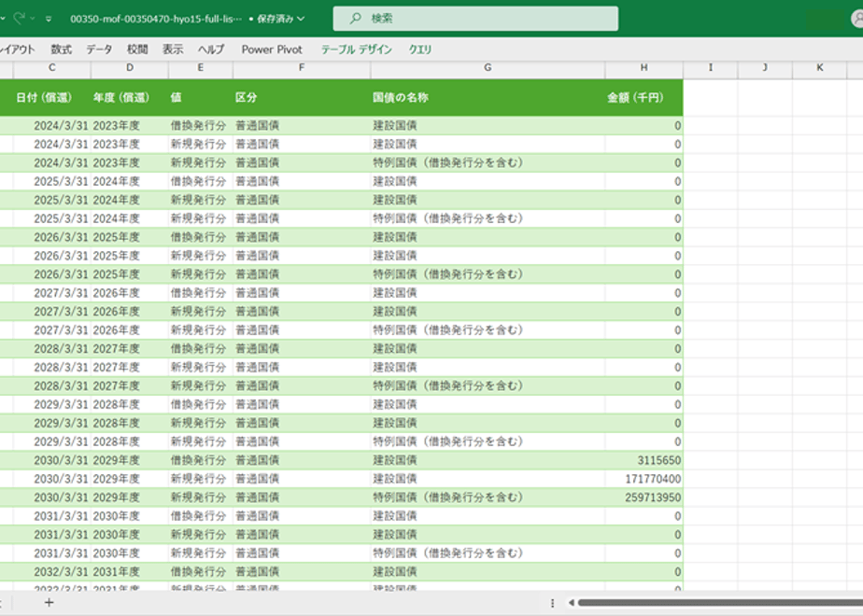Open the Redo history dropdown arrow
This screenshot has height=616, width=863.
coord(33,19)
